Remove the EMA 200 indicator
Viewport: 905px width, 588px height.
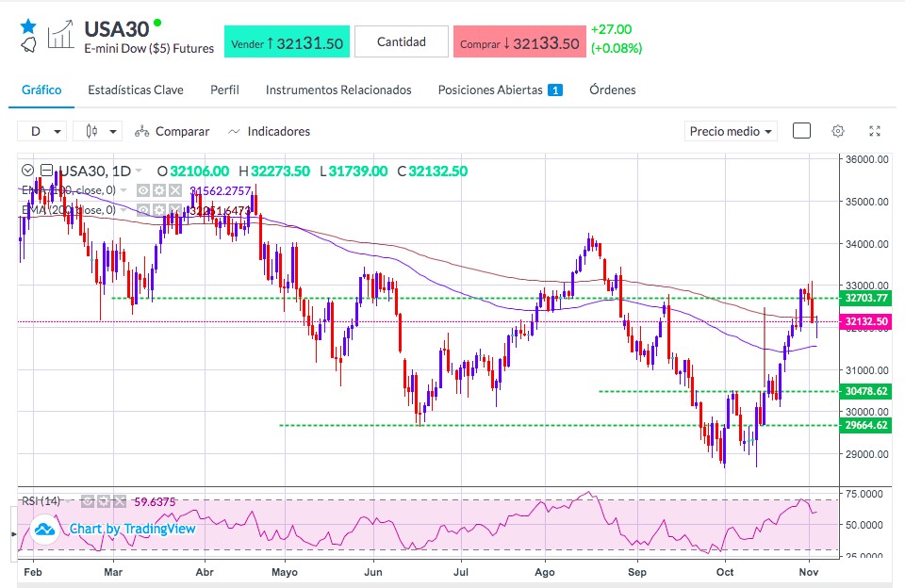(175, 210)
